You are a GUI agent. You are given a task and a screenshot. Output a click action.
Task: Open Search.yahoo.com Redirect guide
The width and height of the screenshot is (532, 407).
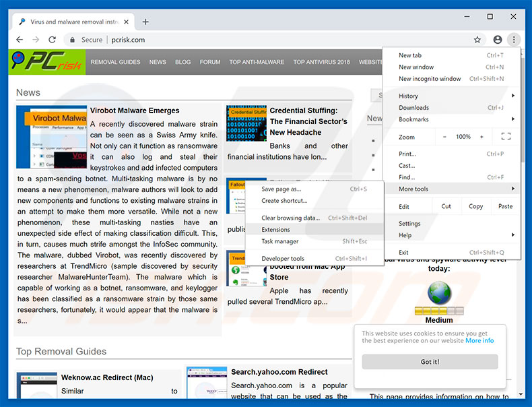279,372
